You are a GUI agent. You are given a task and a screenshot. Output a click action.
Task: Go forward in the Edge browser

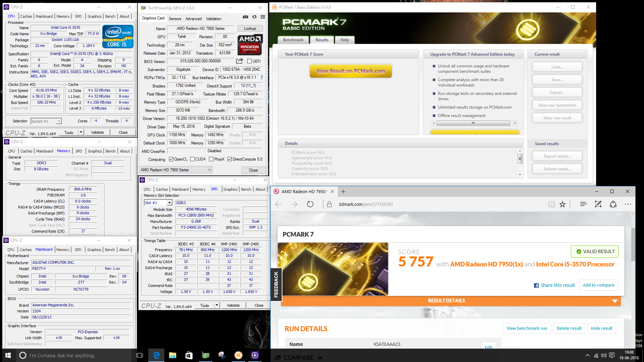click(294, 204)
